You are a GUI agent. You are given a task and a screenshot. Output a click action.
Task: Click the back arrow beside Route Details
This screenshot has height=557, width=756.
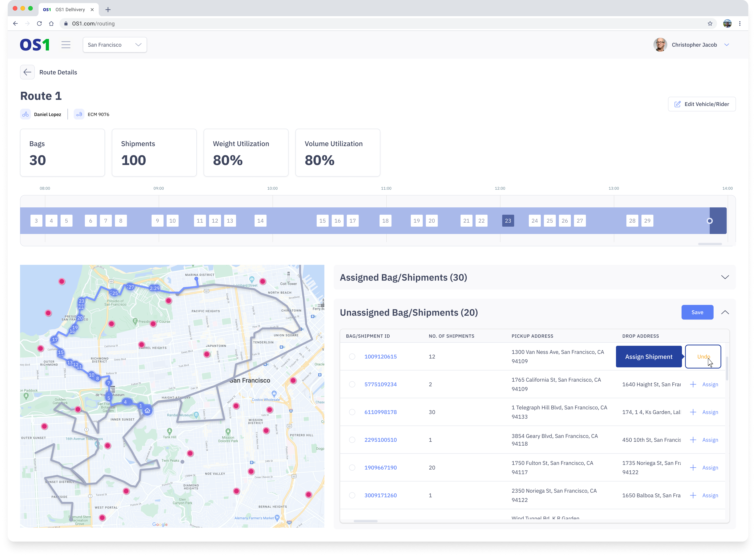(x=27, y=72)
